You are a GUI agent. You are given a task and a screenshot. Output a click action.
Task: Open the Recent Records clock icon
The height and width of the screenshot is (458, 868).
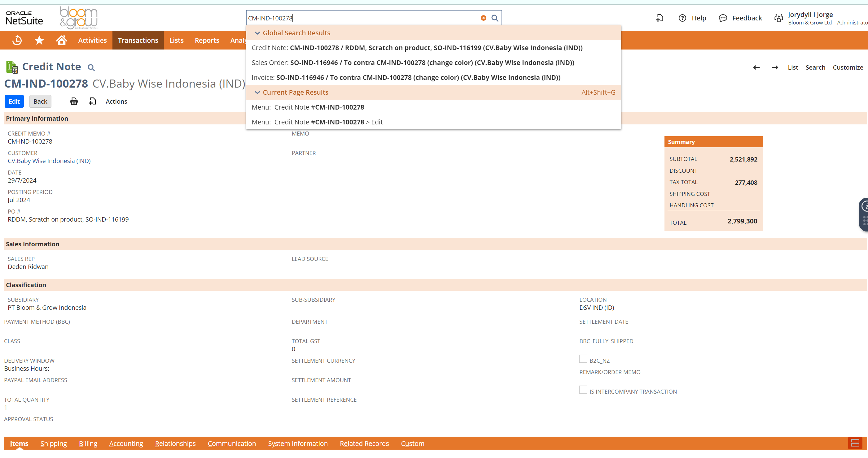pyautogui.click(x=17, y=40)
